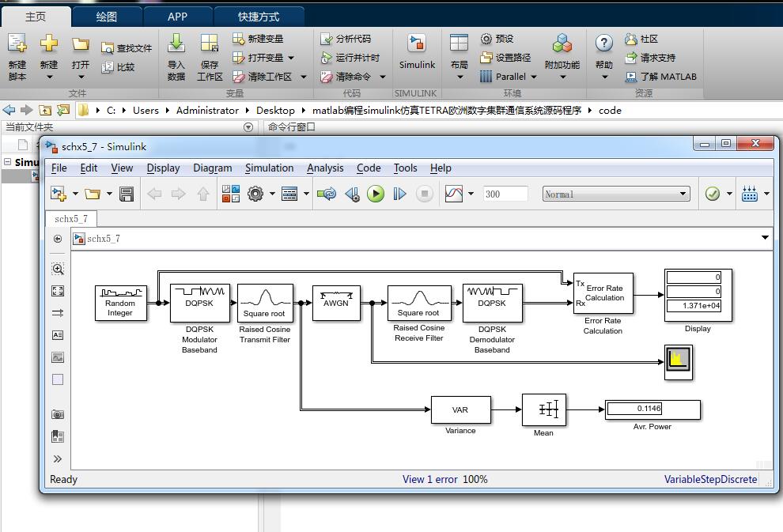Click Learn MATLAB (了解 MATLAB)
The image size is (783, 532).
pyautogui.click(x=660, y=77)
